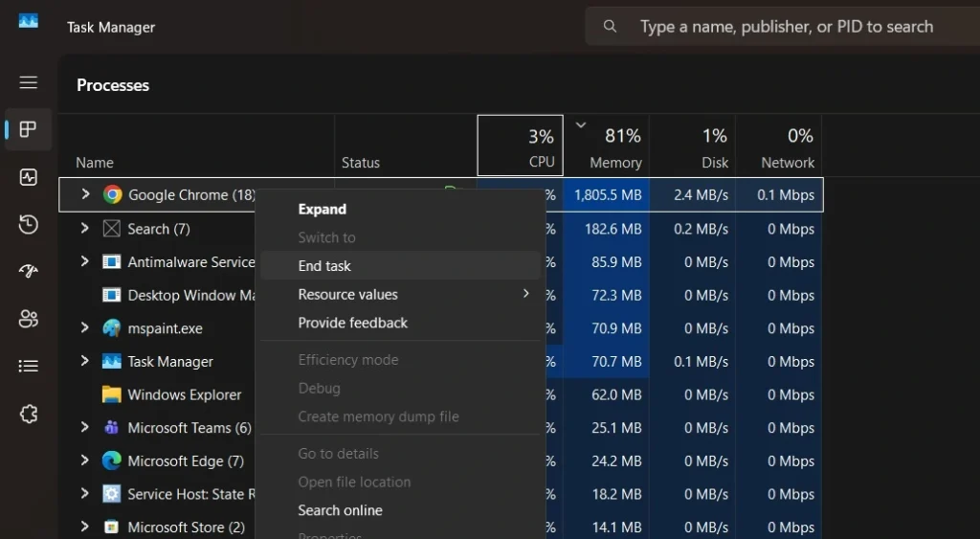The width and height of the screenshot is (980, 539).
Task: Click the Antimalware Service icon
Action: click(111, 261)
